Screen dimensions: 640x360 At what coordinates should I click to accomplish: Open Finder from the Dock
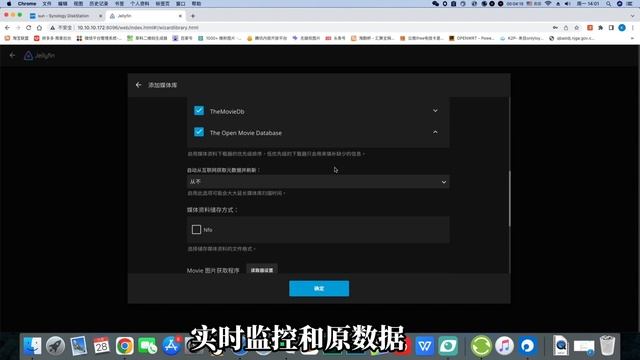[x=32, y=346]
